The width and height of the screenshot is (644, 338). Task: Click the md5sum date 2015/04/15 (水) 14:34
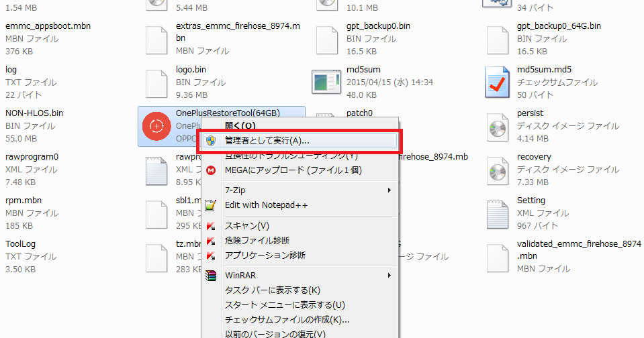[389, 82]
